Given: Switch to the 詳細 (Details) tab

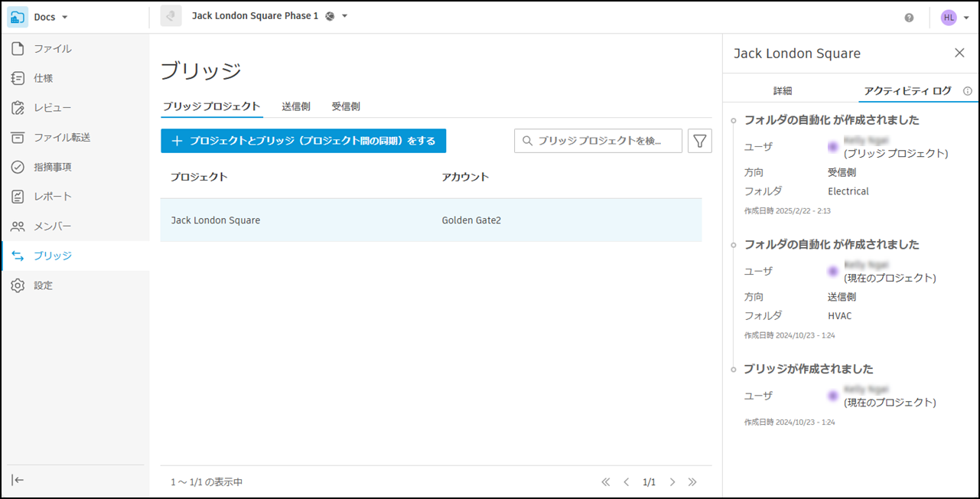Looking at the screenshot, I should (x=783, y=90).
